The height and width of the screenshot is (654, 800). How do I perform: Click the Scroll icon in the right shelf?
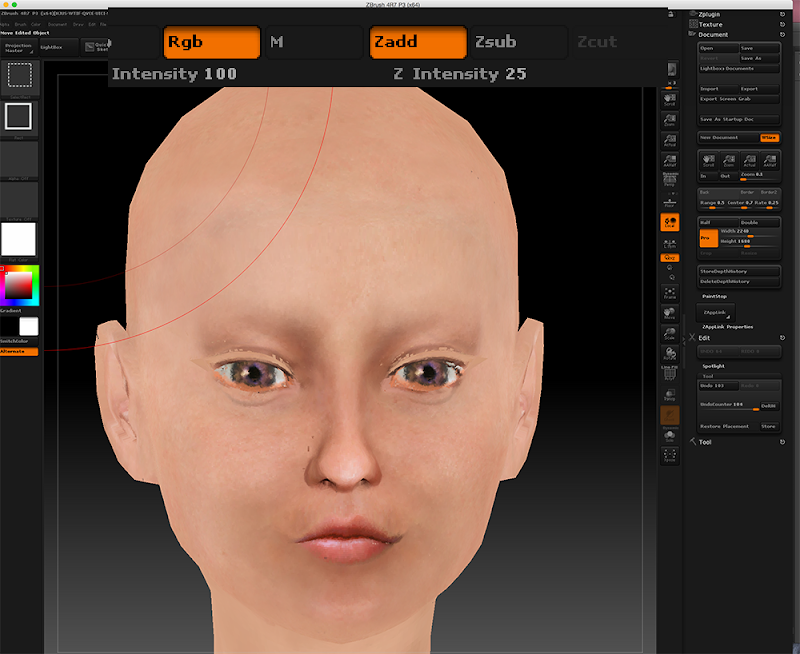pyautogui.click(x=670, y=99)
